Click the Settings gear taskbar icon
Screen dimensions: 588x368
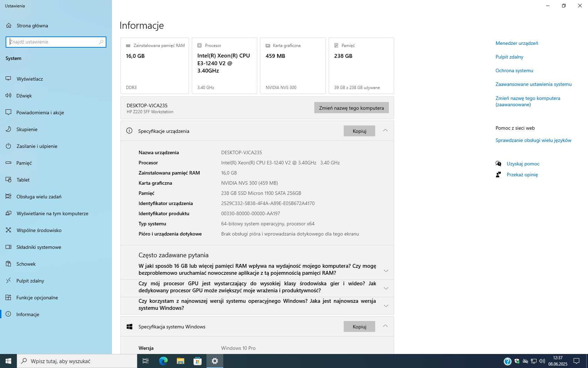[215, 361]
